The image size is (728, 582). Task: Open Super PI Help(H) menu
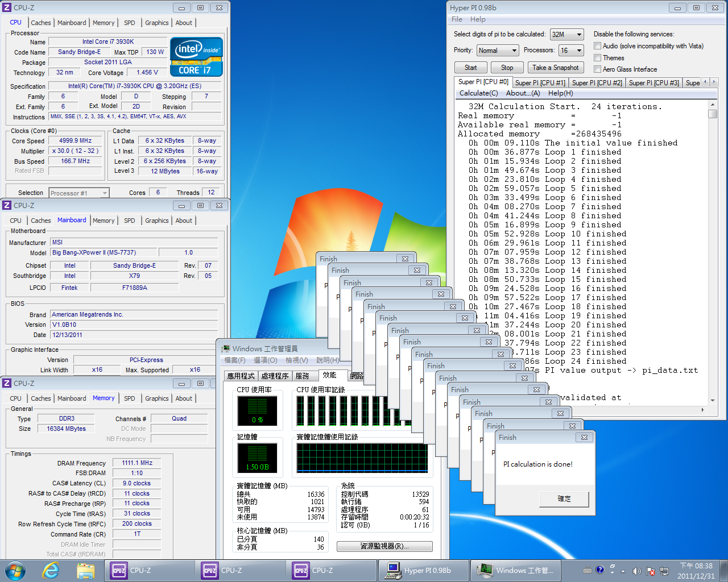coord(560,93)
